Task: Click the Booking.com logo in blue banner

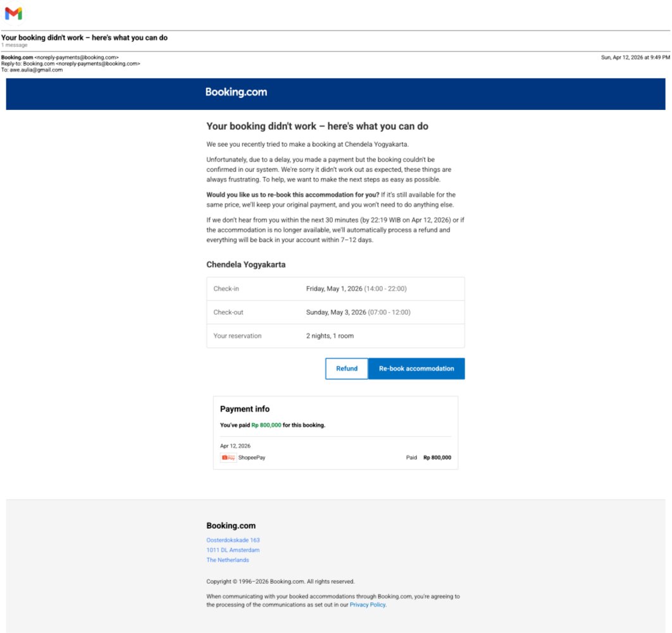Action: 236,92
